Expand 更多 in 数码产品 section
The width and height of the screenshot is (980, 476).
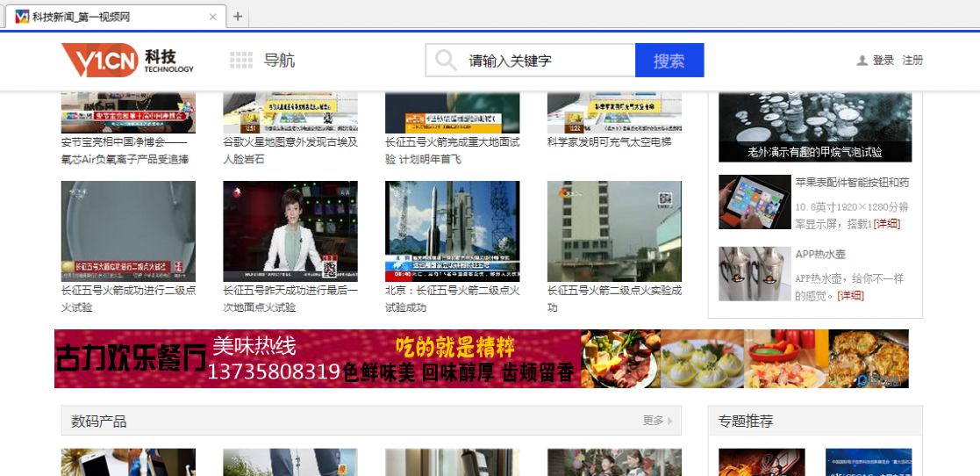pos(657,421)
